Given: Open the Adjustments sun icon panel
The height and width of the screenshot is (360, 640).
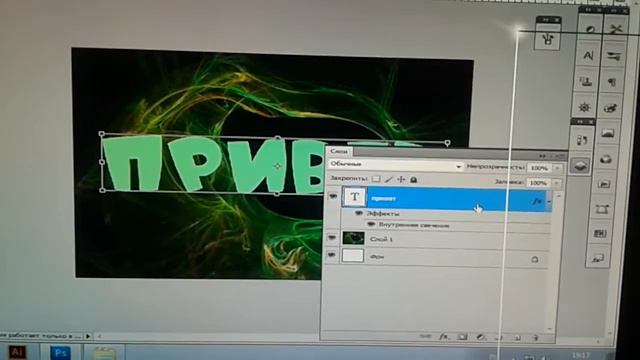Looking at the screenshot, I should (x=584, y=107).
